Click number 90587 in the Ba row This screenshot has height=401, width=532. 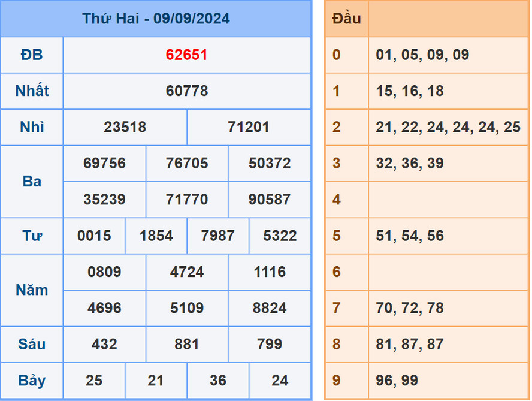pos(269,200)
